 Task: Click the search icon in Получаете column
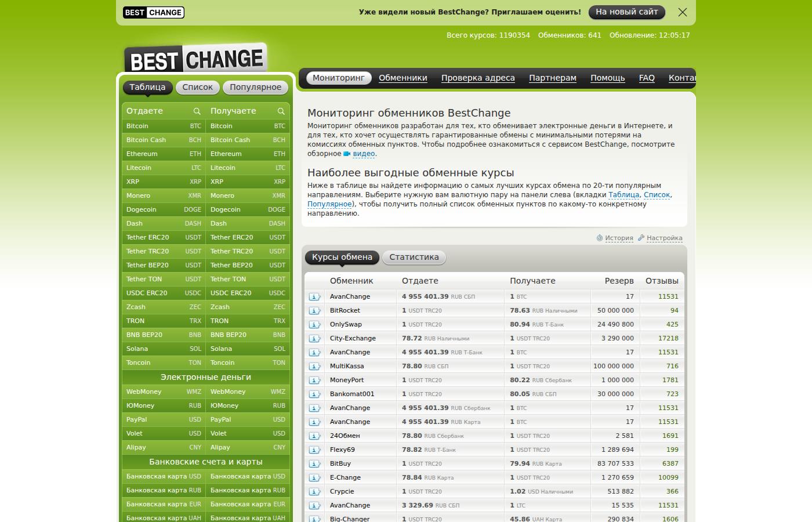(281, 111)
